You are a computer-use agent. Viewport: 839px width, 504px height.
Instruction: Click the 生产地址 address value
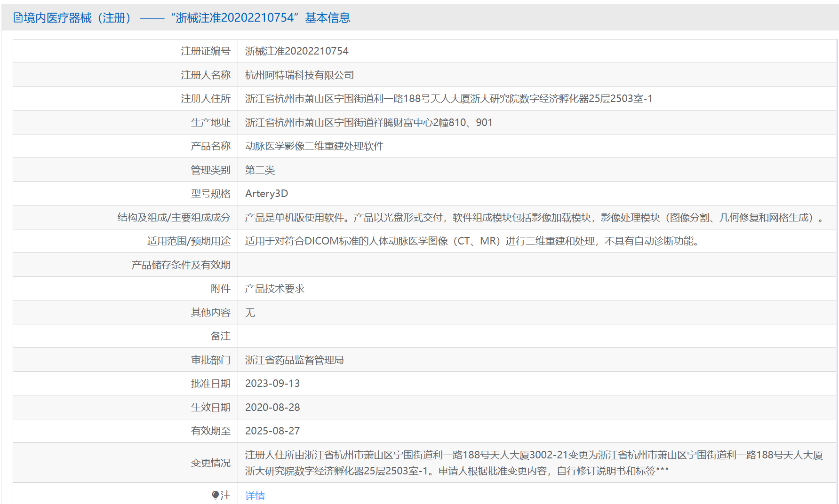[368, 123]
